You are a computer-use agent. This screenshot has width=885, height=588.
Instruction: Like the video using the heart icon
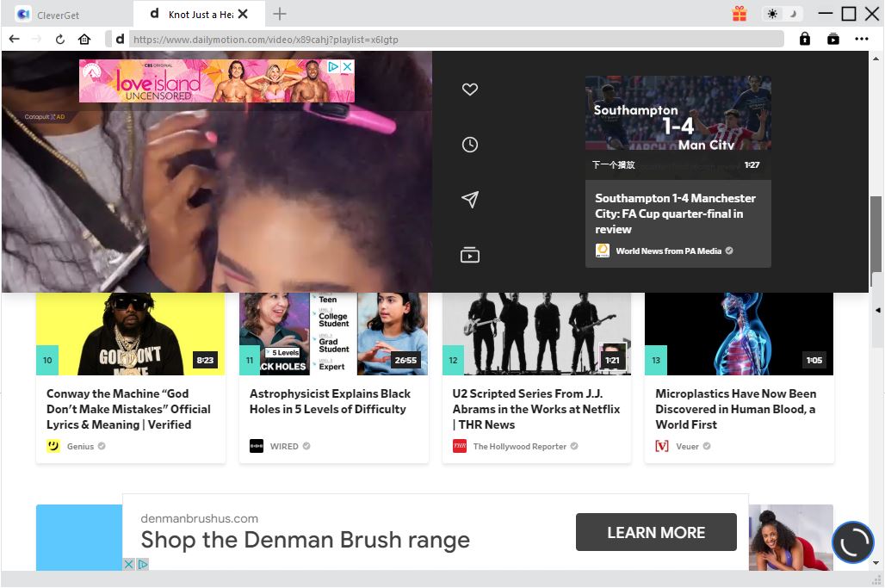(x=469, y=89)
